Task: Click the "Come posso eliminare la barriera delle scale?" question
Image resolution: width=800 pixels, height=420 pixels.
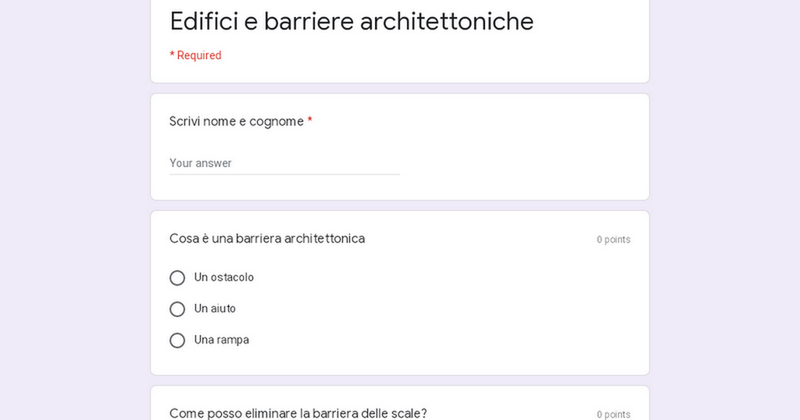Action: click(x=298, y=413)
